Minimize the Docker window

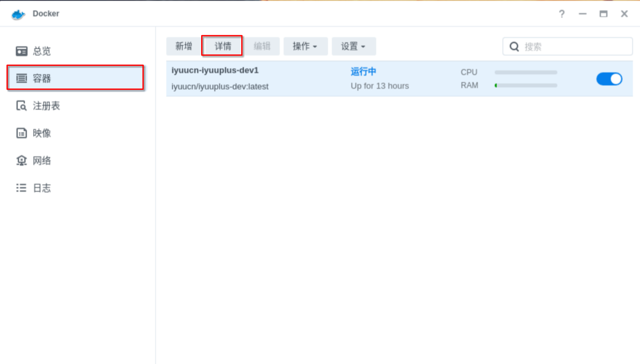tap(583, 14)
